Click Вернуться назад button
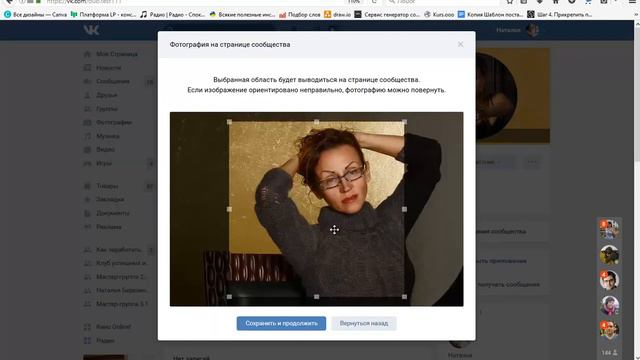640x360 pixels. [364, 323]
